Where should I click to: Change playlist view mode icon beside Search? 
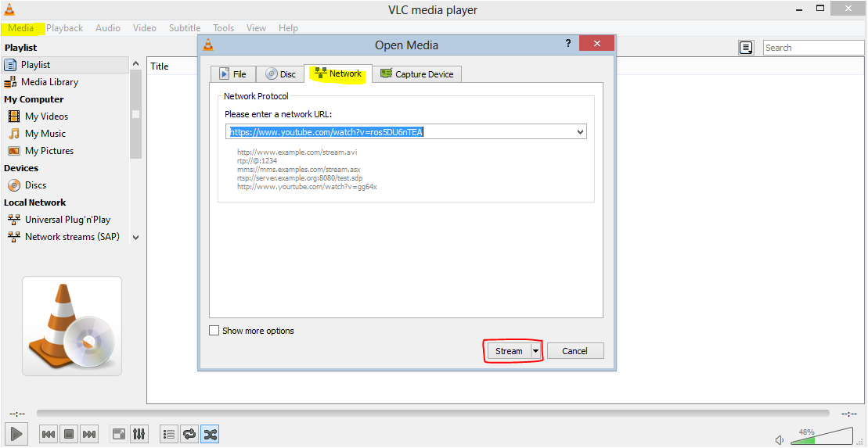746,48
